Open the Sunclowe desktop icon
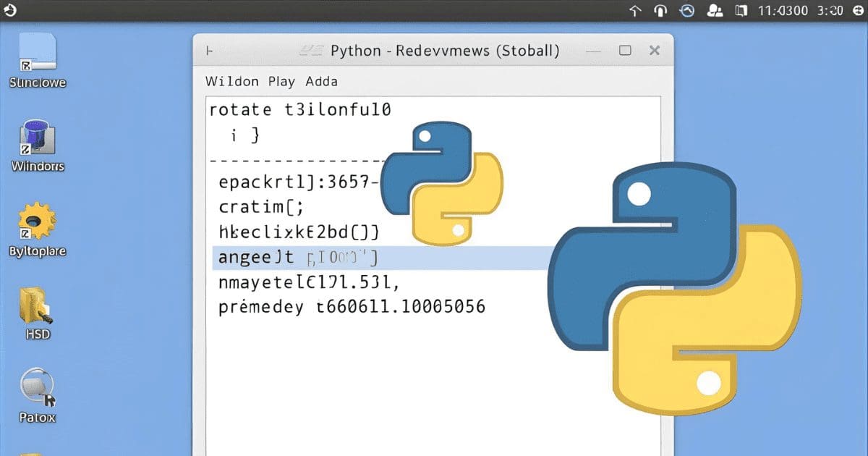The image size is (868, 456). 38,54
